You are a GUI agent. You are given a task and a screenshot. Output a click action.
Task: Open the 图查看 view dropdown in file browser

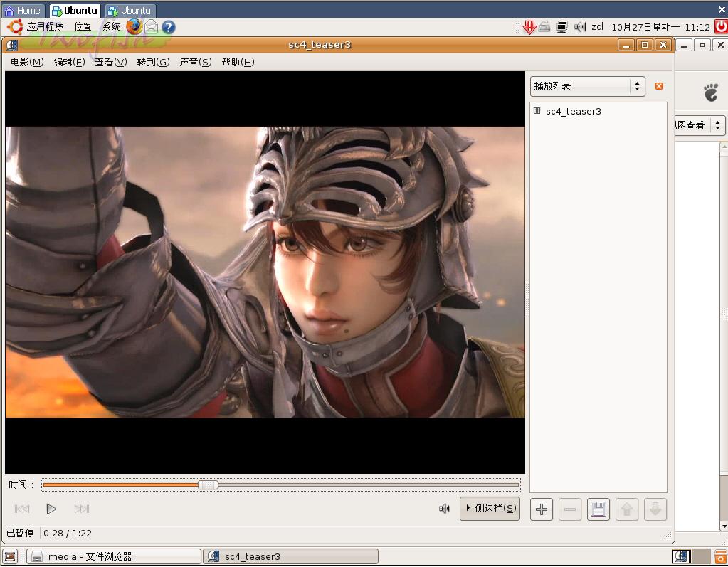click(x=700, y=125)
